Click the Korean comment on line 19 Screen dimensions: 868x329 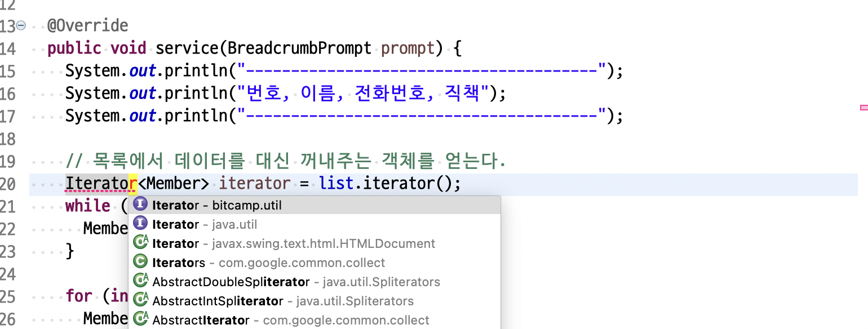[x=286, y=162]
